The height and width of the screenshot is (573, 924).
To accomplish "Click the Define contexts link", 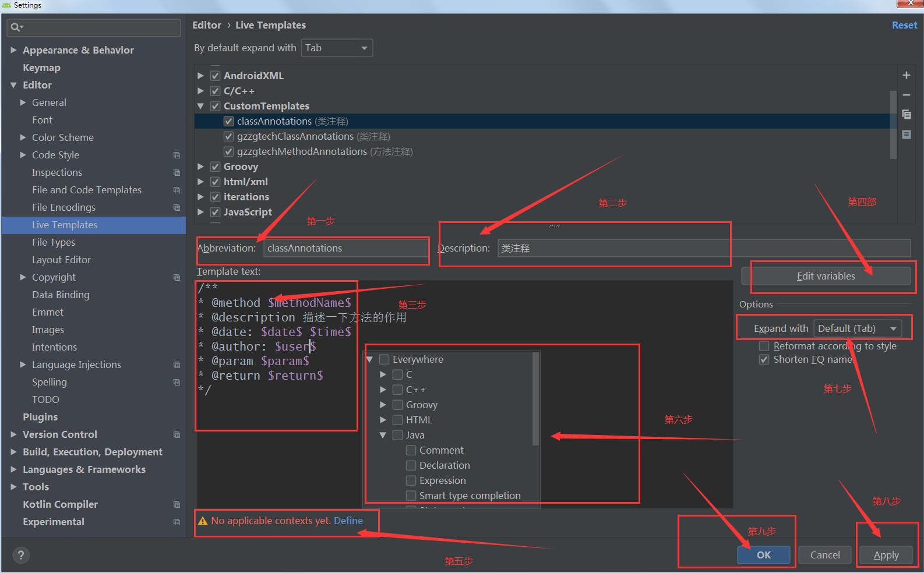I will (x=348, y=521).
